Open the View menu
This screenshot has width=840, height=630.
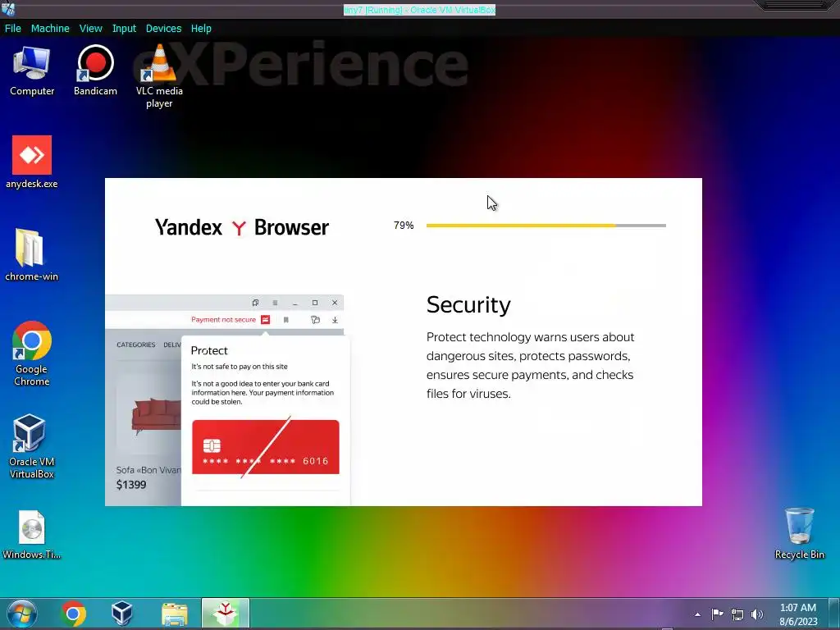tap(90, 29)
